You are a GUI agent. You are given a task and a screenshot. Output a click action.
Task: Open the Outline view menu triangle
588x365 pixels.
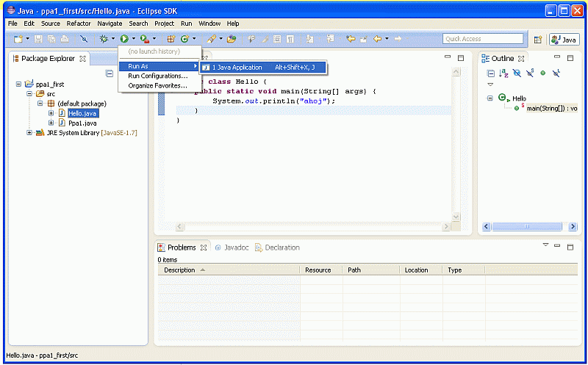point(490,84)
